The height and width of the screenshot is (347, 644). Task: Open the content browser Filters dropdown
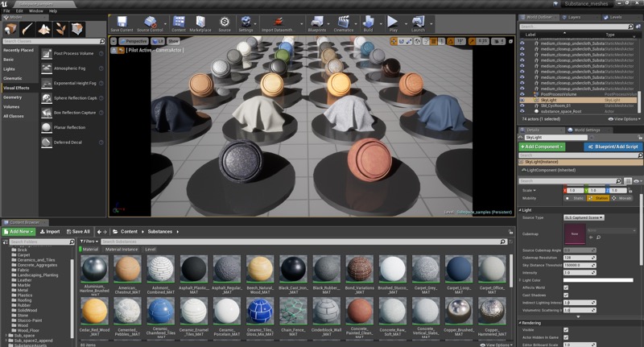point(89,242)
